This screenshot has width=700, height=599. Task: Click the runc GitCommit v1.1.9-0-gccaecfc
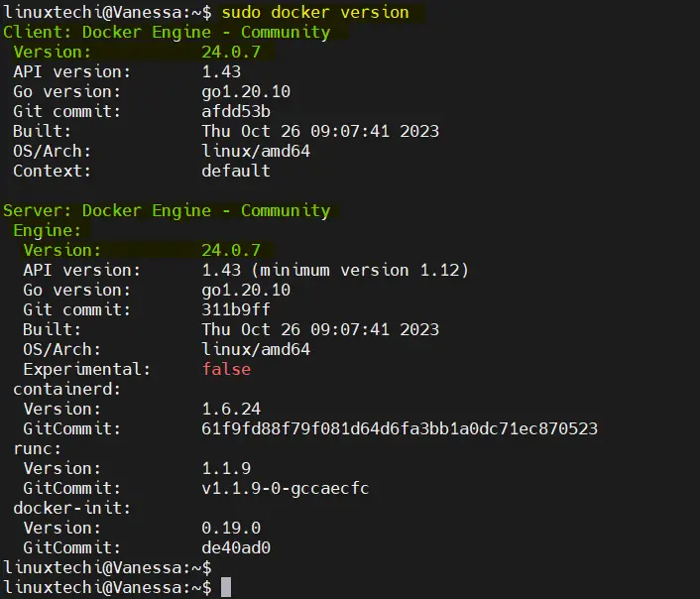pos(286,488)
